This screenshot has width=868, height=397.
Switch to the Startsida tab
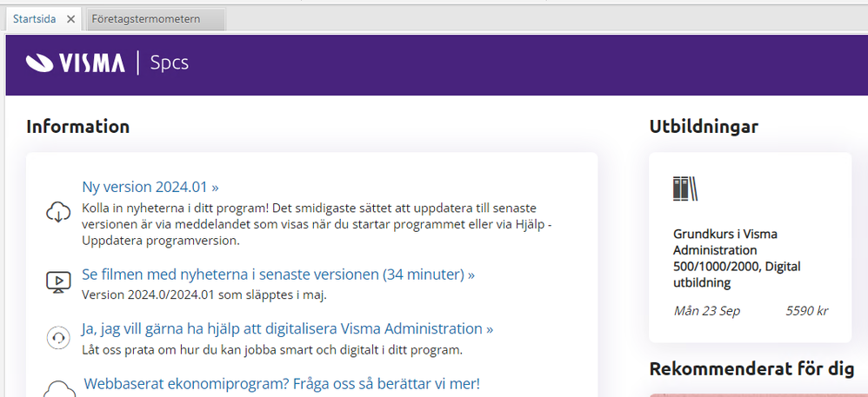tap(34, 19)
